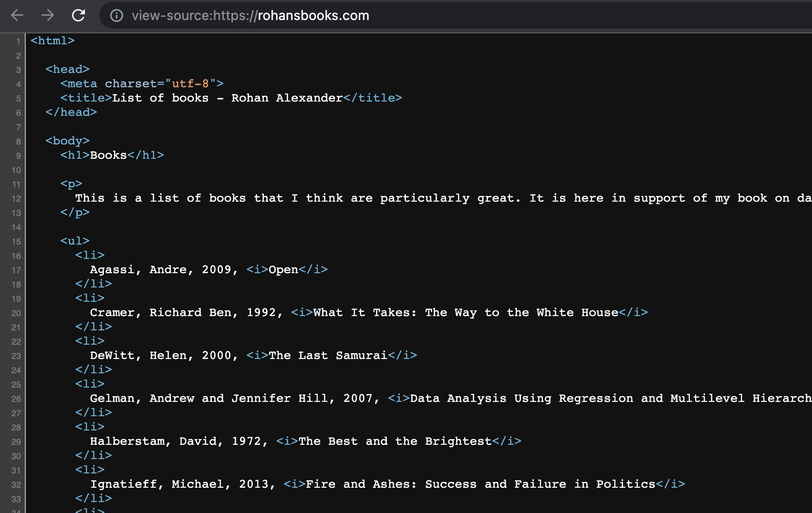Click the browser back arrow
The width and height of the screenshot is (812, 513).
[x=17, y=15]
